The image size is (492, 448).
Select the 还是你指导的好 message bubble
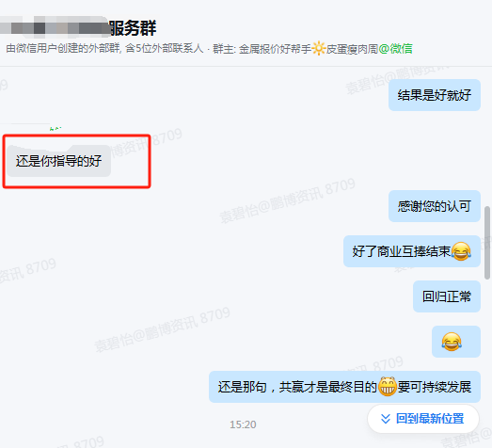click(59, 161)
